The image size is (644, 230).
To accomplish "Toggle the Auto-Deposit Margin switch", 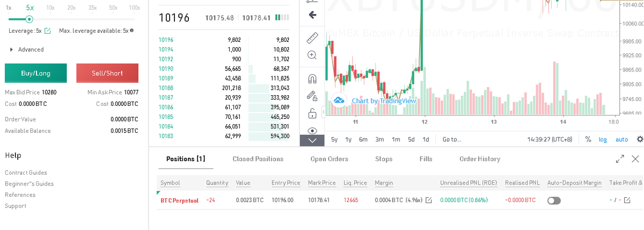I will point(554,200).
